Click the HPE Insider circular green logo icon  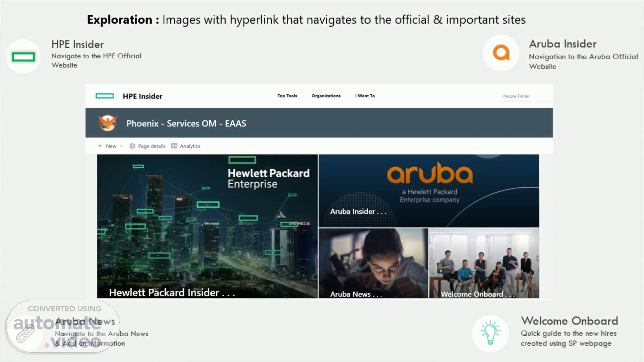[23, 56]
